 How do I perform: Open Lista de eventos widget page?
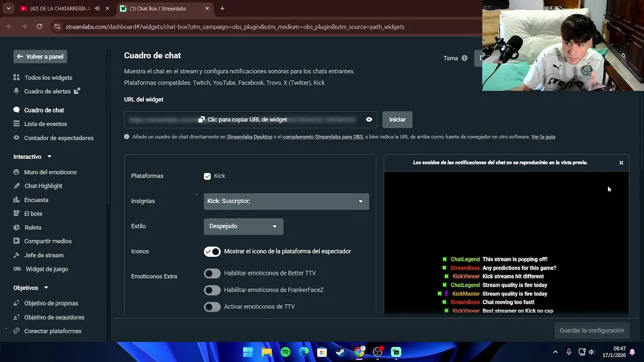(x=46, y=124)
